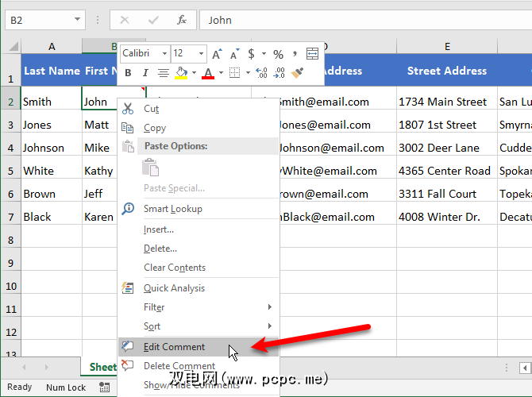Toggle Italic in the mini toolbar
Screen dimensions: 532x397
[x=145, y=72]
